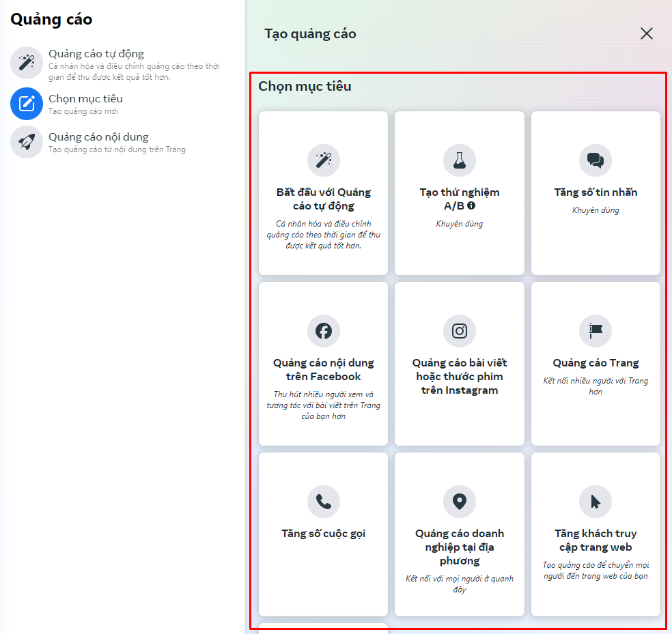
Task: Click the flask icon for A/B testing
Action: pos(460,160)
